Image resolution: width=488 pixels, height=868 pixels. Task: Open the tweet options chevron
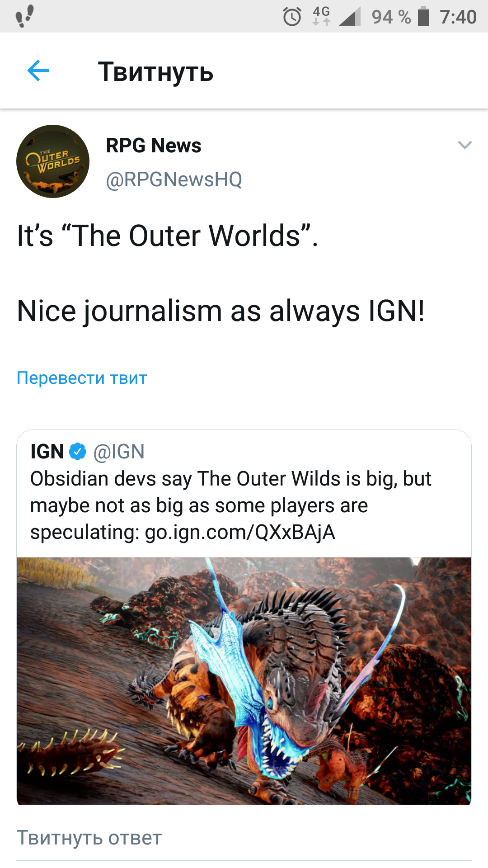[x=465, y=145]
